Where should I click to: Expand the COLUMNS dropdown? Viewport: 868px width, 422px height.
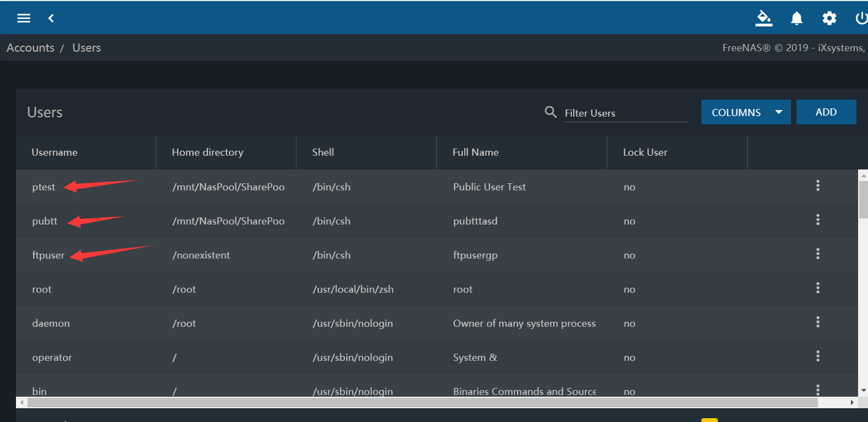[x=745, y=112]
